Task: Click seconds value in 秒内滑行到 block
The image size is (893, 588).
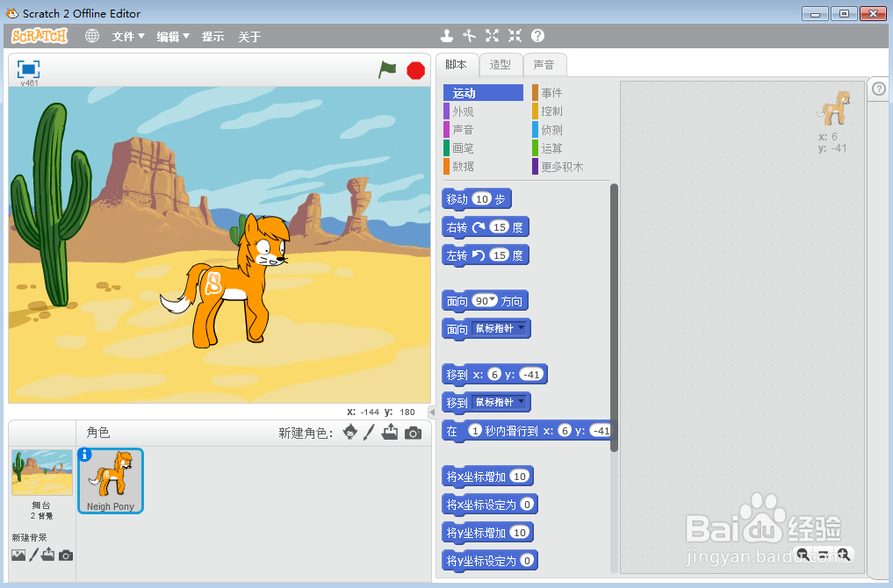Action: click(x=474, y=430)
